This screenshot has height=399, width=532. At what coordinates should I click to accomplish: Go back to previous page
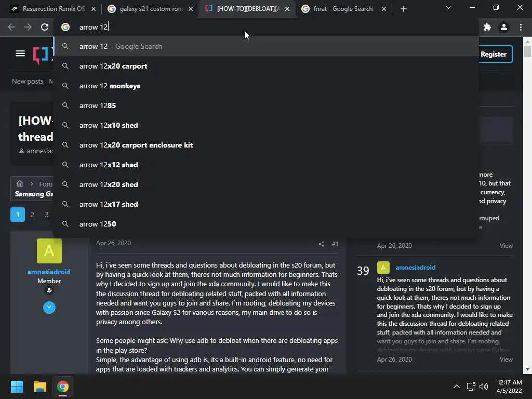[x=11, y=27]
